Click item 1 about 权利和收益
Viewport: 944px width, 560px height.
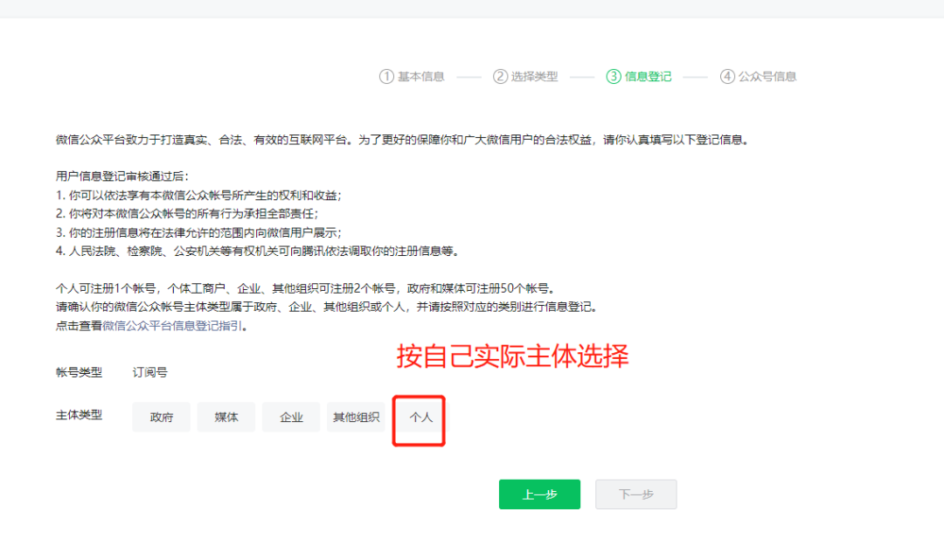[198, 196]
